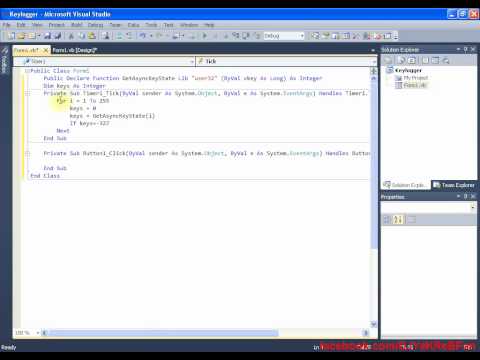Screen dimensions: 480x360
Task: Click the Properties icon in Solution Explorer toolbar
Action: point(388,60)
